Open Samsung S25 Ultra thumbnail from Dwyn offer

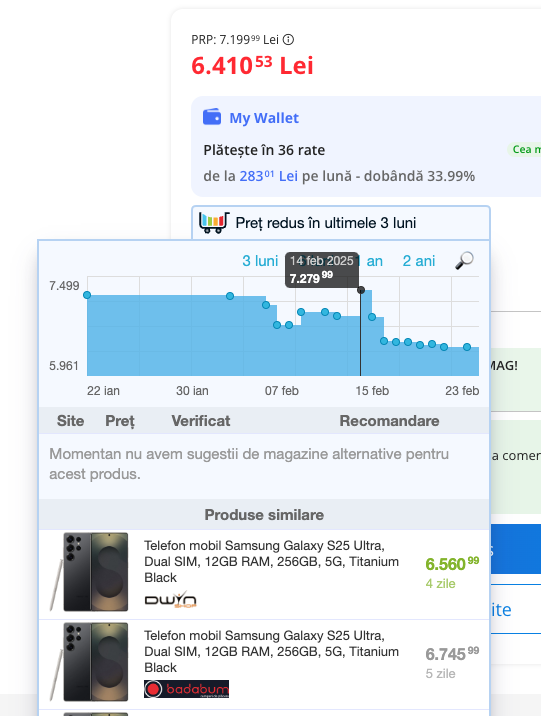[x=89, y=572]
